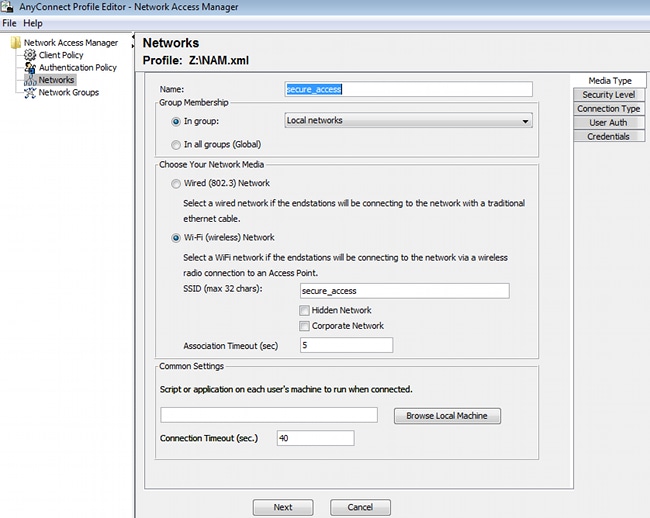Image resolution: width=650 pixels, height=518 pixels.
Task: Switch to the Credentials tab
Action: pyautogui.click(x=609, y=136)
